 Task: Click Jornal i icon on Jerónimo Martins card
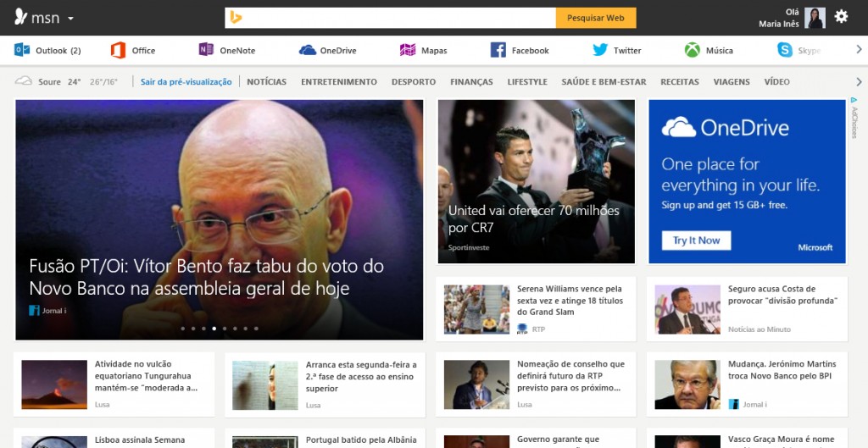[x=733, y=404]
